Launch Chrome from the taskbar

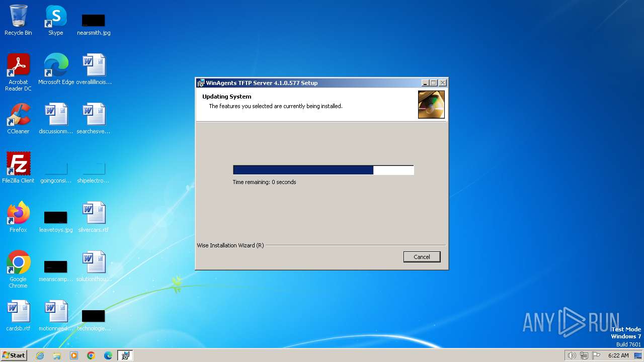tap(91, 355)
